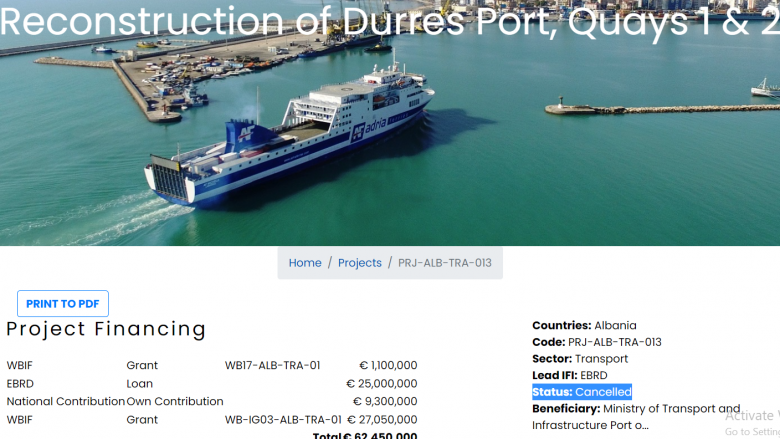Select the WB-IG03-ALB-TRA-01 grant code
The width and height of the screenshot is (780, 439).
click(x=281, y=420)
